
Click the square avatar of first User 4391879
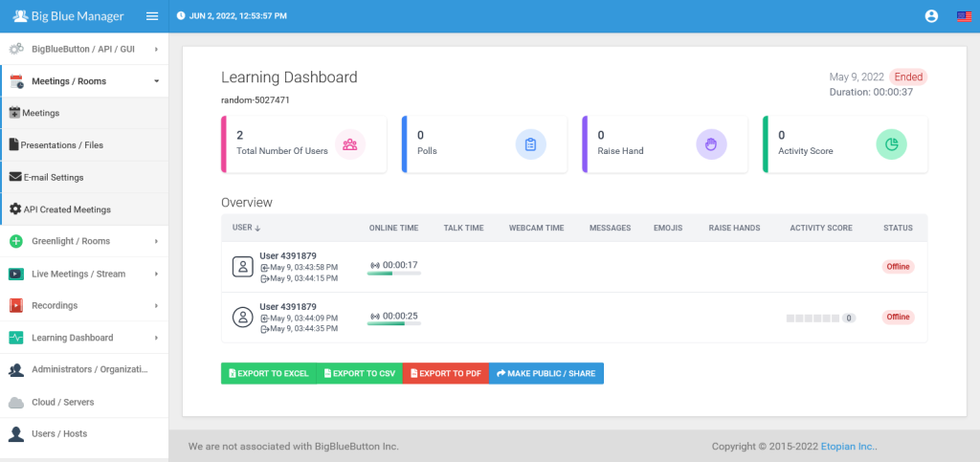click(x=242, y=267)
